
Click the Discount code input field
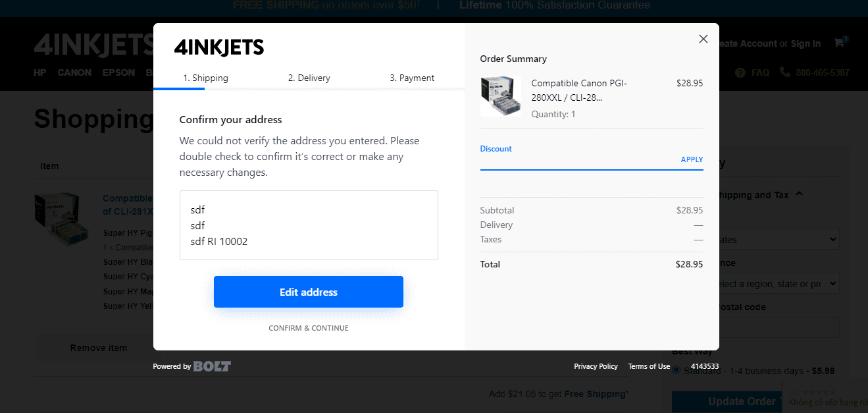(579, 160)
